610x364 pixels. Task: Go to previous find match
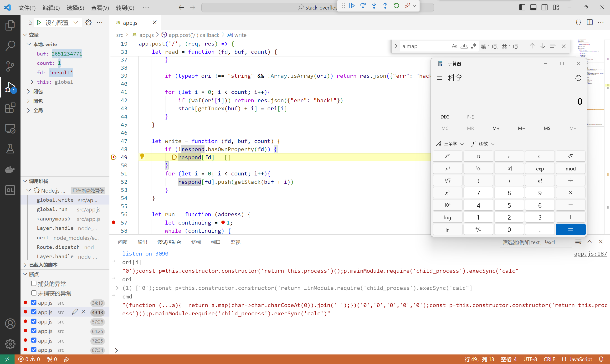pyautogui.click(x=532, y=46)
